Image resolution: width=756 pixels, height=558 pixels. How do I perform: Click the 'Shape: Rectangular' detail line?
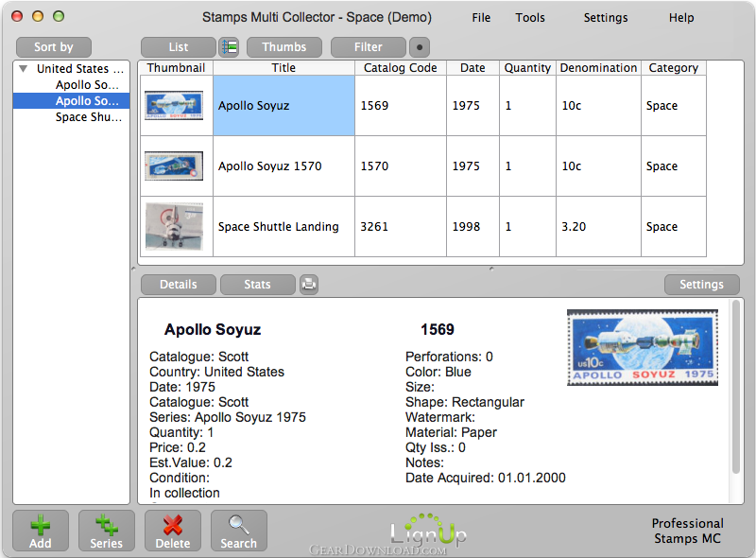point(465,402)
